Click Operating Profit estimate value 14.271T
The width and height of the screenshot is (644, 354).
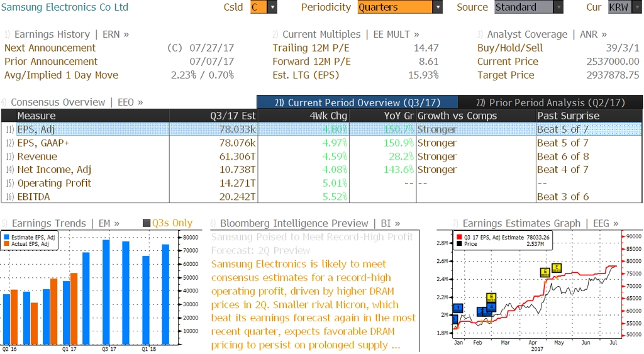coord(237,183)
